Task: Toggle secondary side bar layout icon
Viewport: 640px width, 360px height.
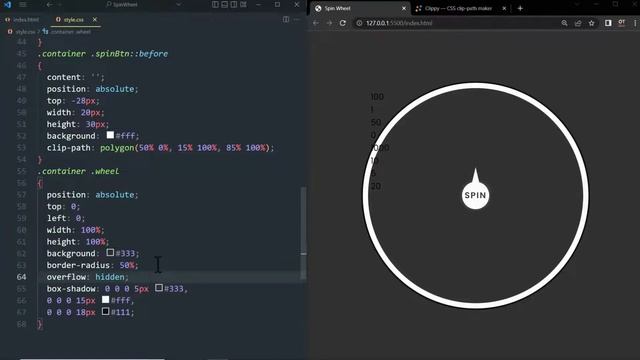Action: [x=234, y=4]
